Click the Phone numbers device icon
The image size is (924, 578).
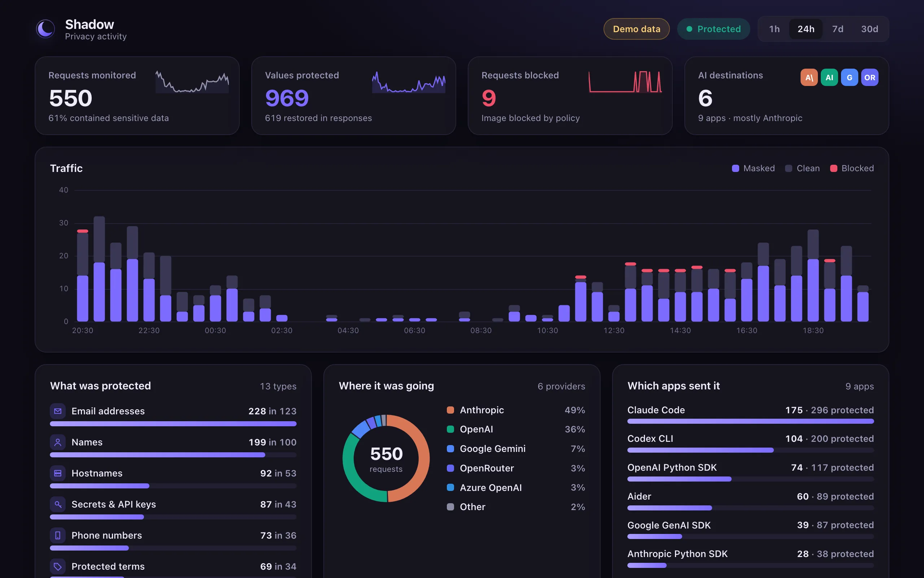pyautogui.click(x=58, y=535)
